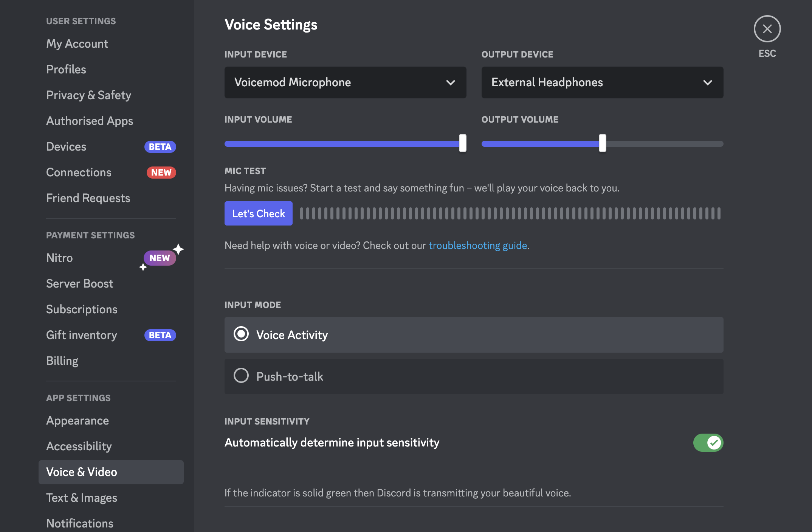
Task: Adjust the Input Volume slider
Action: [462, 144]
